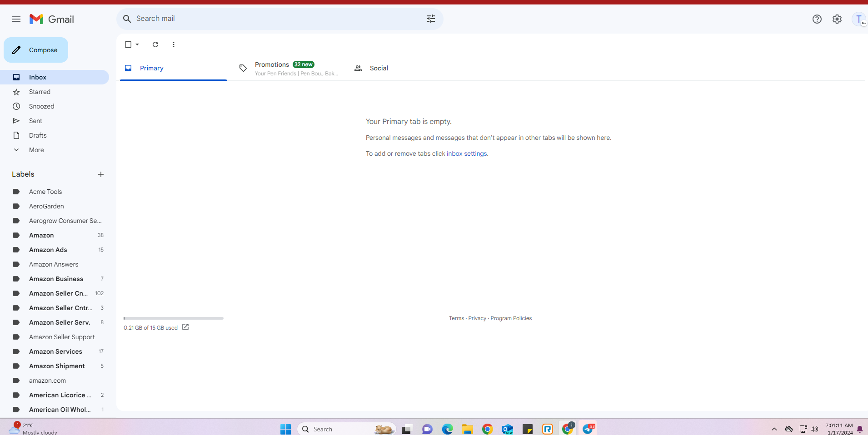Open the main menu hamburger icon

(16, 19)
